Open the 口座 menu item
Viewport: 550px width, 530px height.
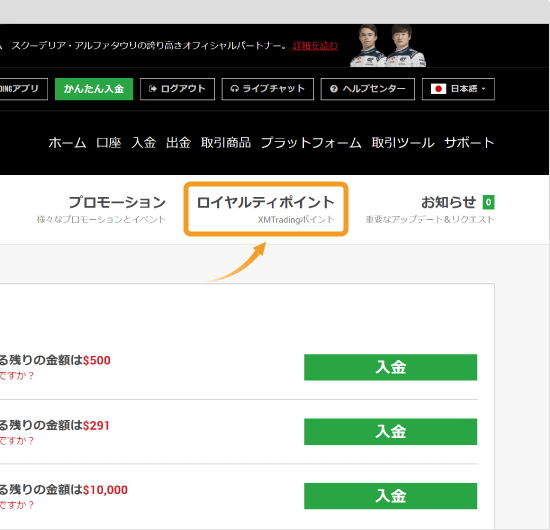(109, 143)
